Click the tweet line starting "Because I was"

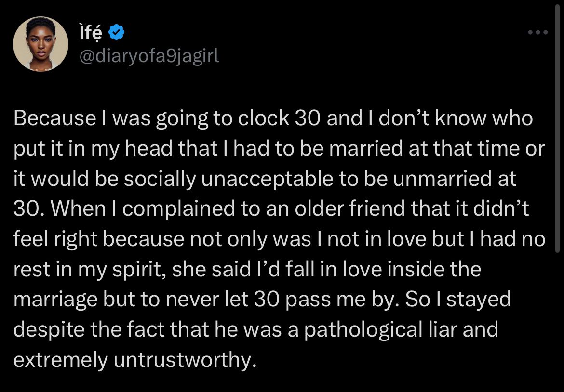point(273,118)
